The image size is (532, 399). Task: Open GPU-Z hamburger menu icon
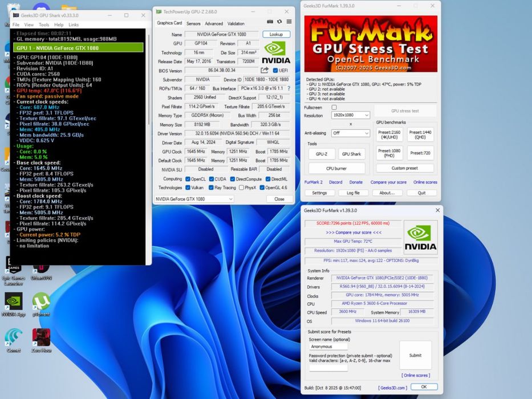pyautogui.click(x=289, y=22)
